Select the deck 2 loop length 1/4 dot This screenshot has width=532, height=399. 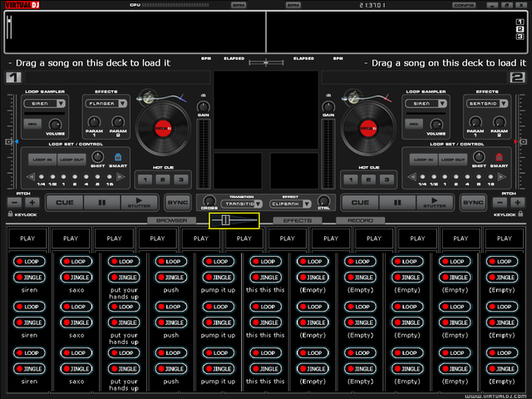coord(422,177)
